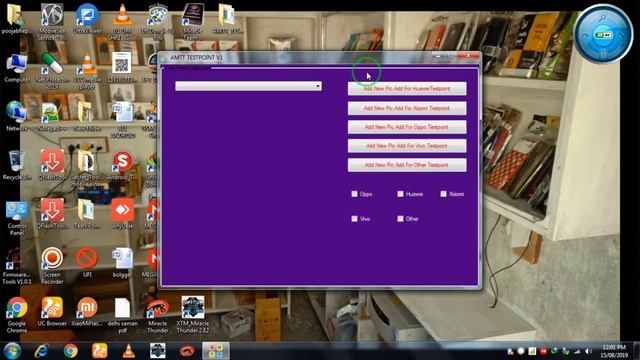The width and height of the screenshot is (640, 360).
Task: Open VLC from the taskbar
Action: coord(129,351)
